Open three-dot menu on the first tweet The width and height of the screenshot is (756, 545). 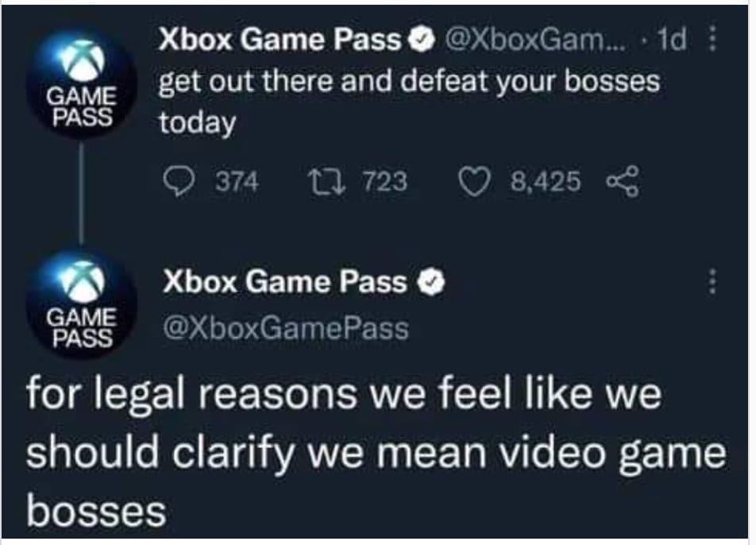[712, 39]
